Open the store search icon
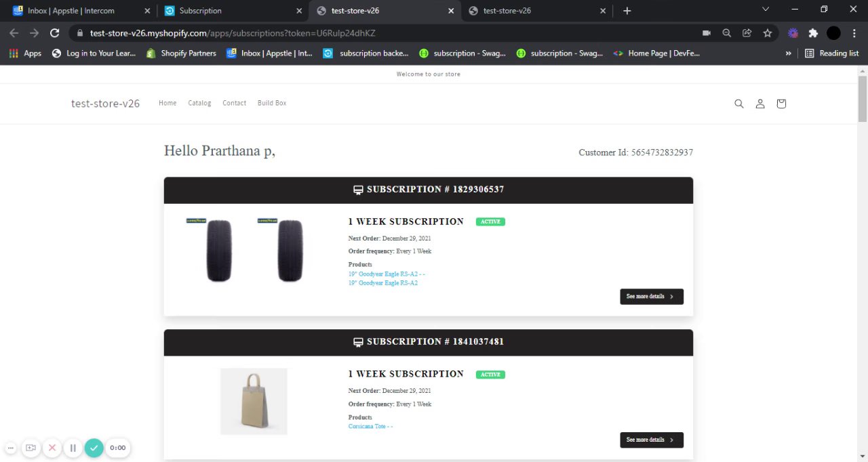 pos(739,104)
